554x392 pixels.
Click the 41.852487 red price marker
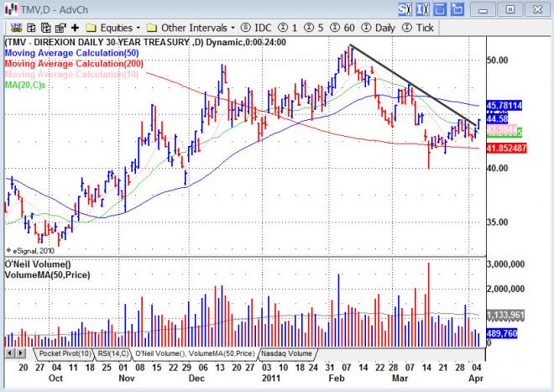[507, 148]
